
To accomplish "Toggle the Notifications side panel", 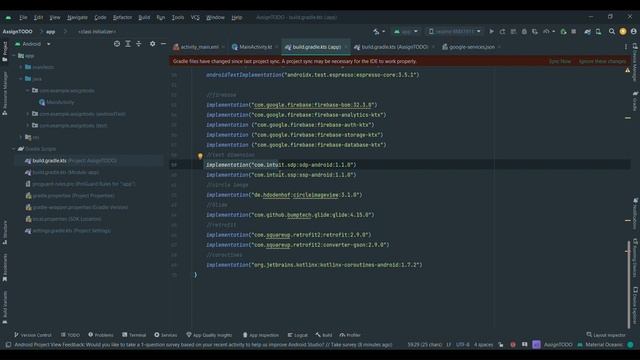I will click(x=635, y=213).
